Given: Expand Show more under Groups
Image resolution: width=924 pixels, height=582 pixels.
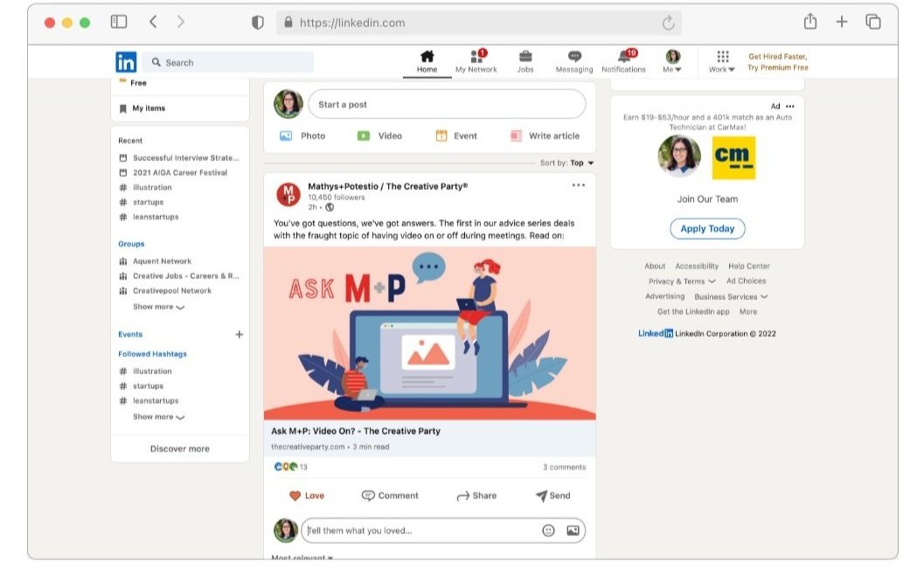Looking at the screenshot, I should 158,307.
